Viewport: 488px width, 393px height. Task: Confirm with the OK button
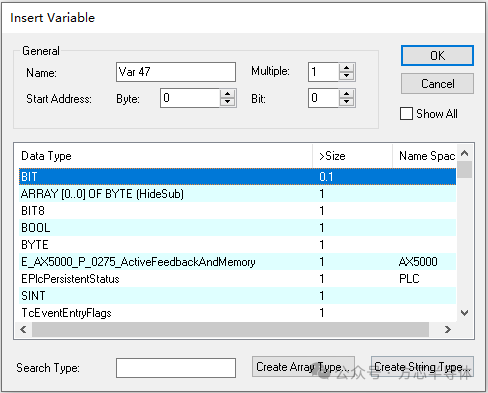[437, 55]
